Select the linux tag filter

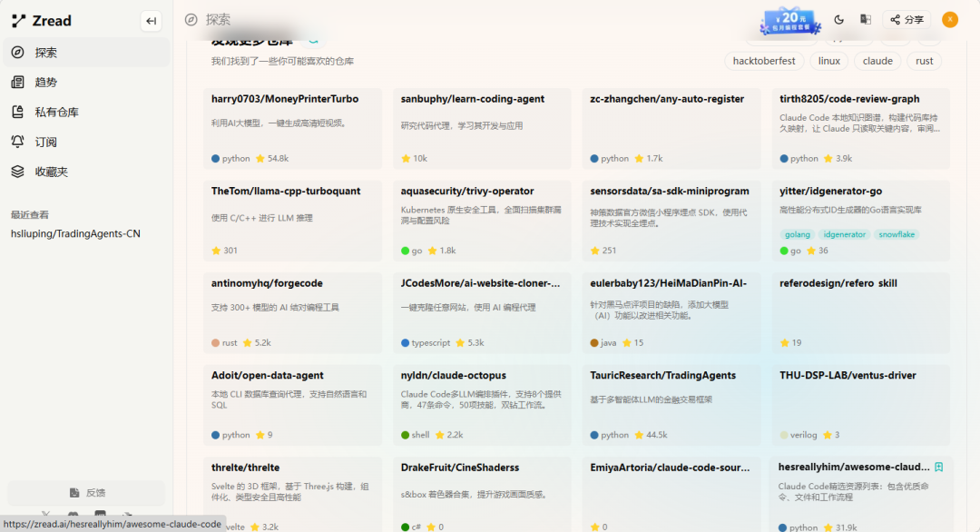click(828, 61)
